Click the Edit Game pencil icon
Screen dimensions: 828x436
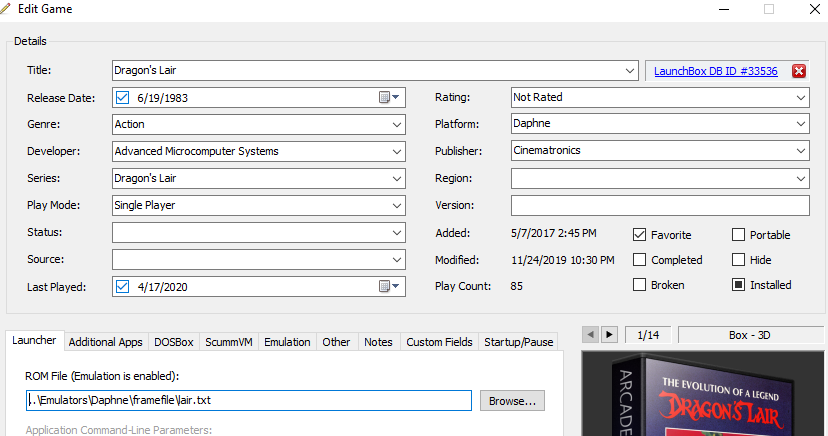click(5, 9)
